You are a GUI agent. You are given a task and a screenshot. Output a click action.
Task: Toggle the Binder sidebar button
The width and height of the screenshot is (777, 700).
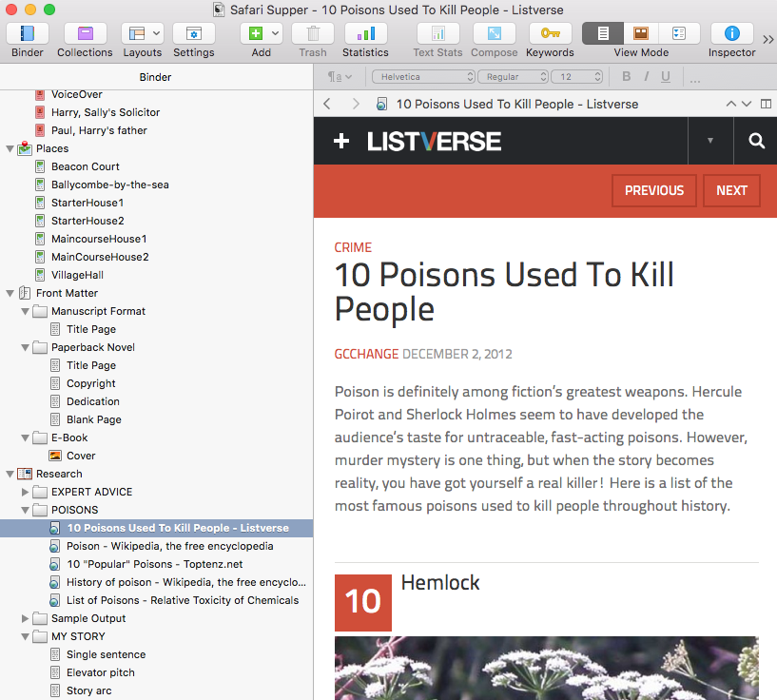[28, 33]
